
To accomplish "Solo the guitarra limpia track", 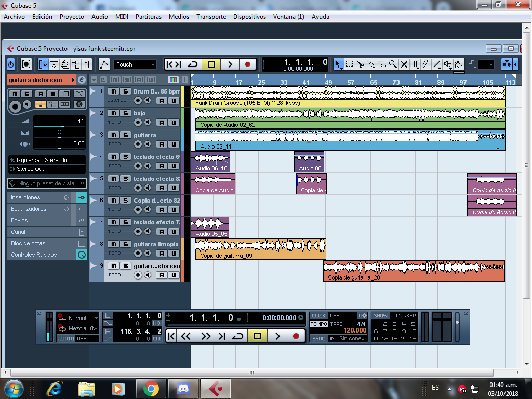I will pos(126,244).
